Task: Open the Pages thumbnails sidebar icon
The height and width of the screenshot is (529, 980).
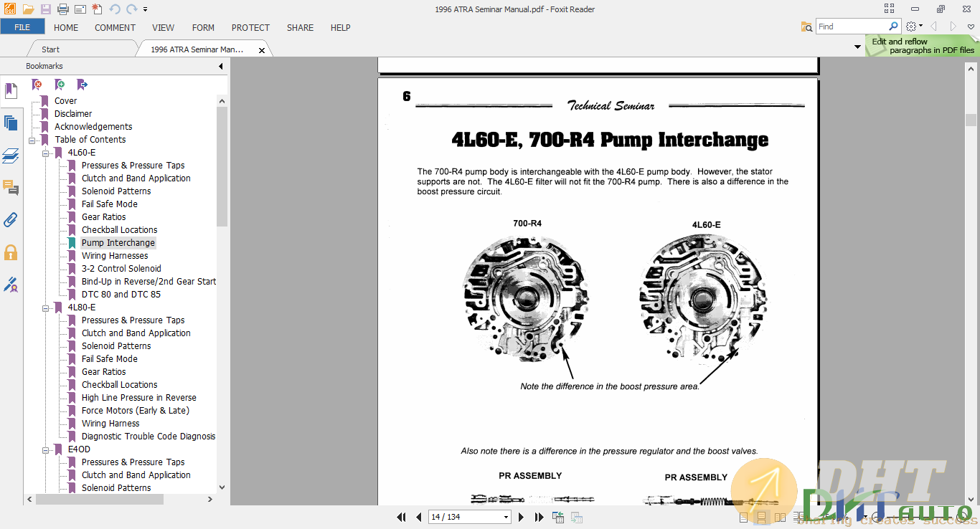Action: [x=11, y=123]
